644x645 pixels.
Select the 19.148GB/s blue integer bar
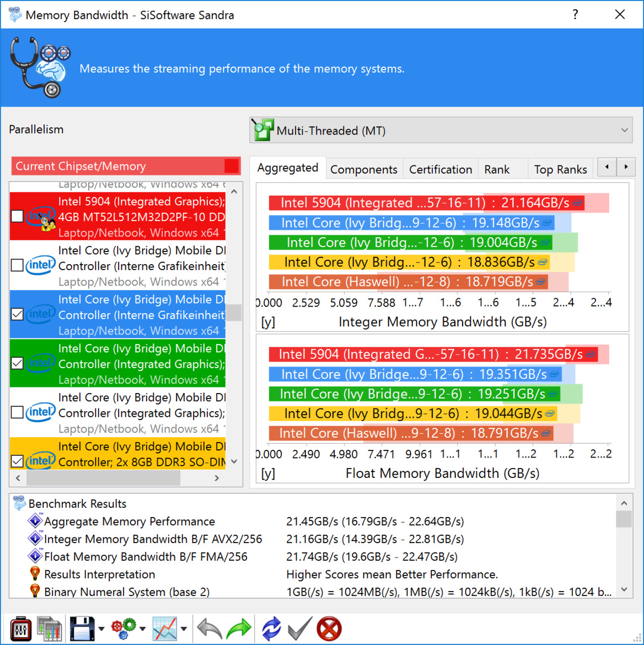click(x=411, y=223)
